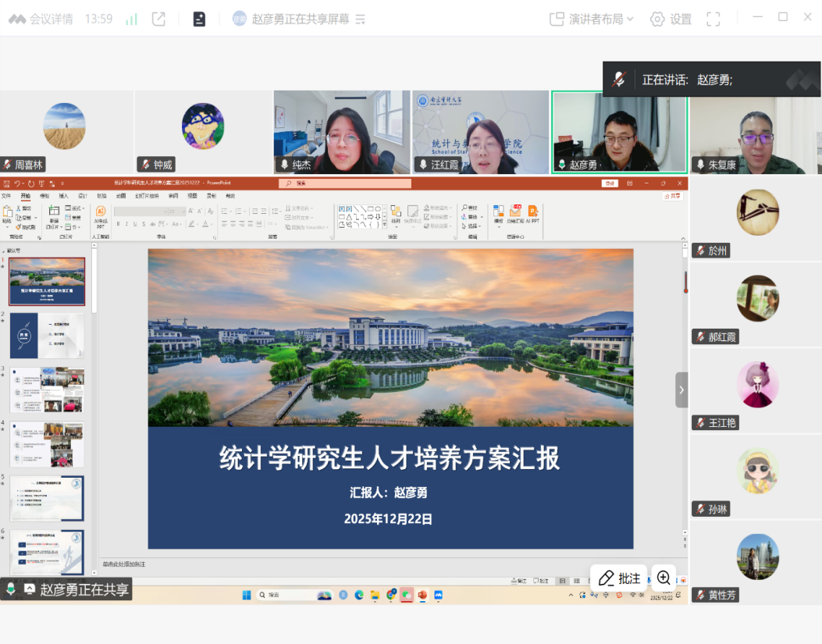Expand the 赵彦勇正在共享屏幕 sharing options menu
822x644 pixels.
360,20
